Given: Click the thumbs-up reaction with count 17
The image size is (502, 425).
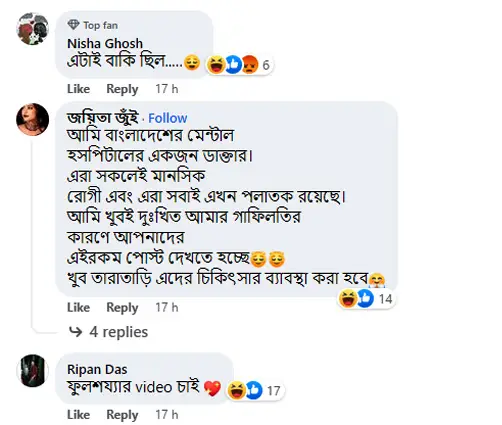Looking at the screenshot, I should (x=254, y=390).
